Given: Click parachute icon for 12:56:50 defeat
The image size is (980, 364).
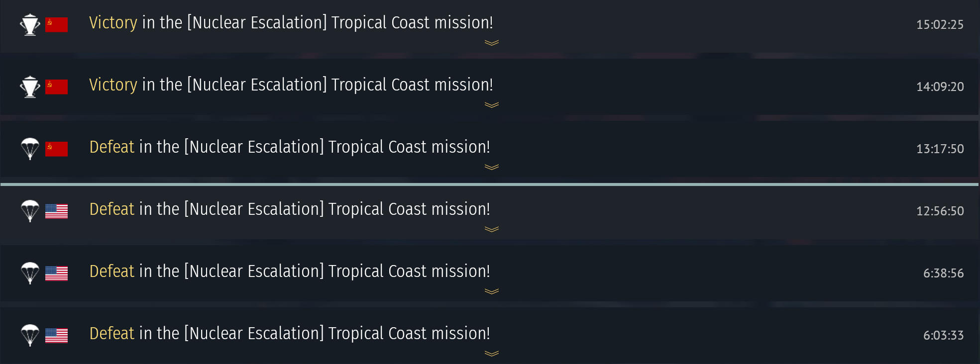Looking at the screenshot, I should pos(30,211).
